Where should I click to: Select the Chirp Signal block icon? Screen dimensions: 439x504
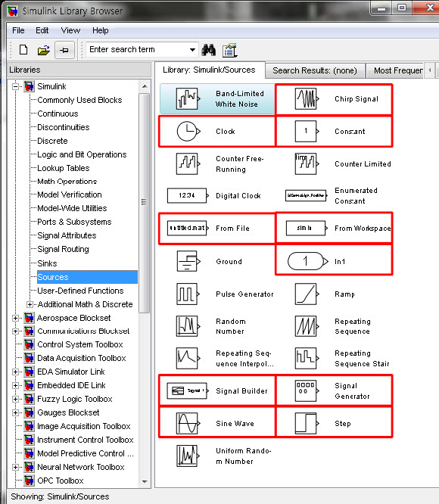coord(307,98)
